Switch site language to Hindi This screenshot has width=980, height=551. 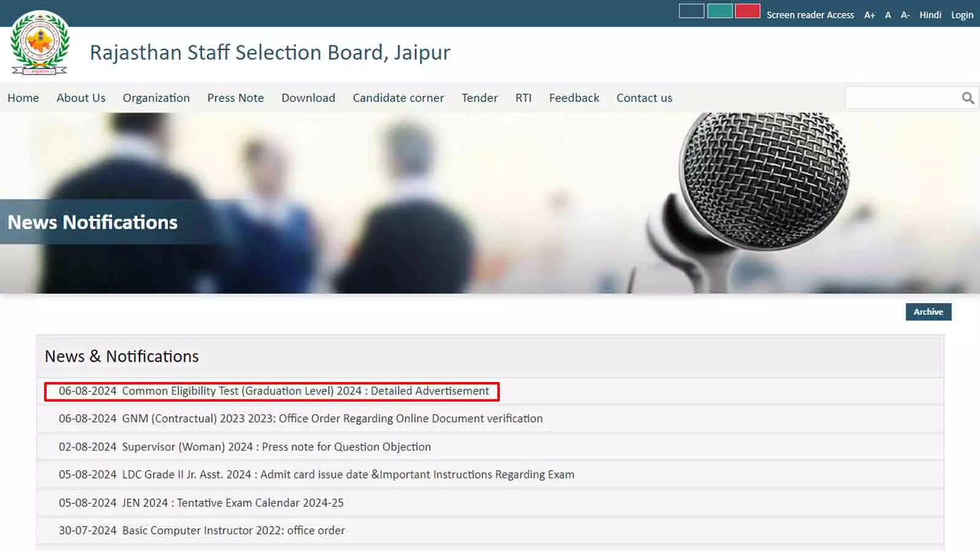930,15
